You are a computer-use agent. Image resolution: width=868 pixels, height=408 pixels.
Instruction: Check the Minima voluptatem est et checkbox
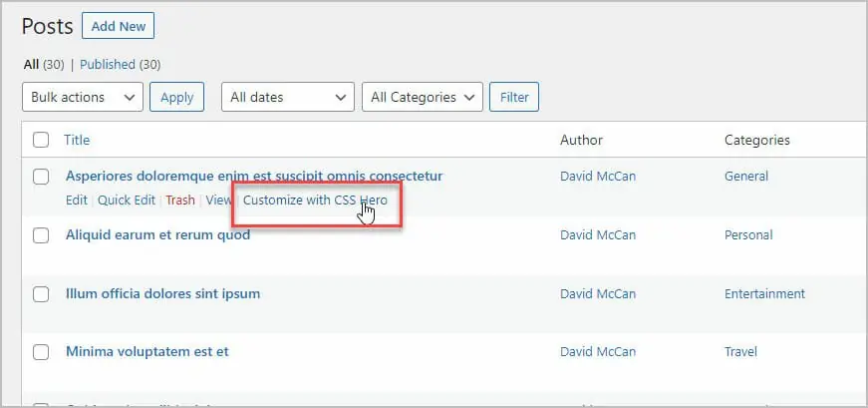pyautogui.click(x=41, y=352)
